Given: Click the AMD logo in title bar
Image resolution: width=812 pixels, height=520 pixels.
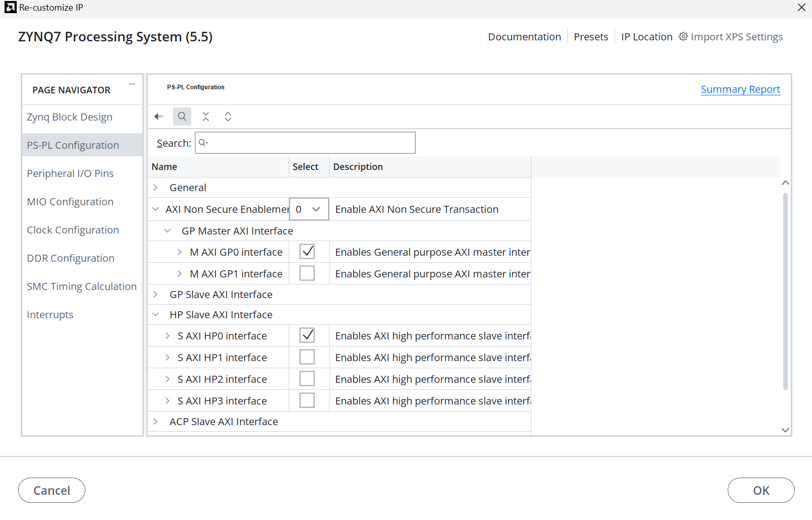Looking at the screenshot, I should 10,7.
